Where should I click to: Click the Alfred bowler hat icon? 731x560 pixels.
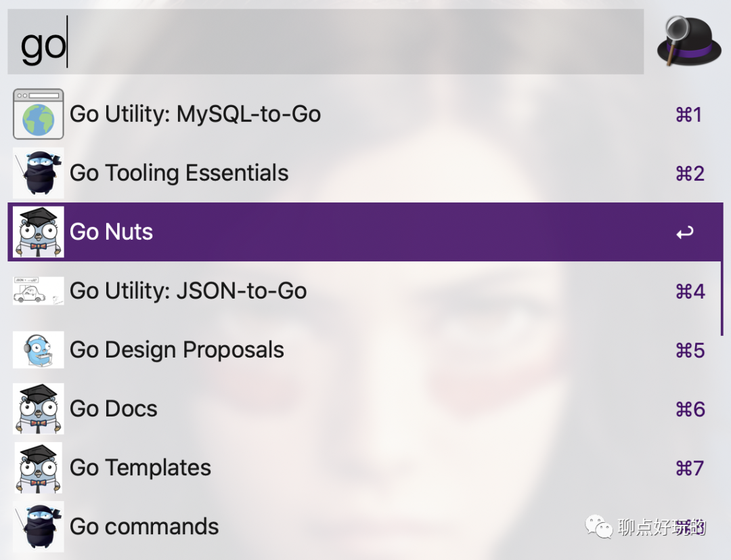688,41
